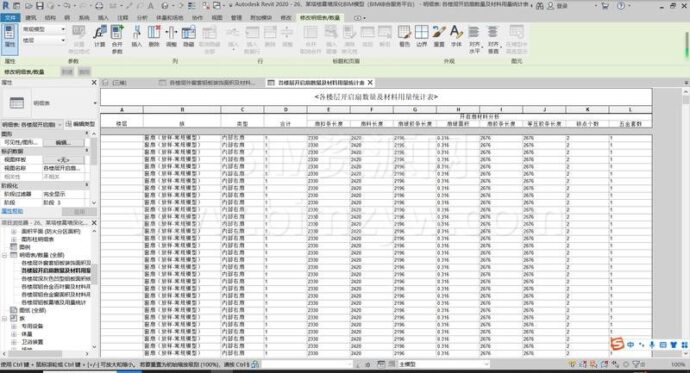This screenshot has width=690, height=373.
Task: Click the Combine Parameters icon
Action: [x=117, y=38]
